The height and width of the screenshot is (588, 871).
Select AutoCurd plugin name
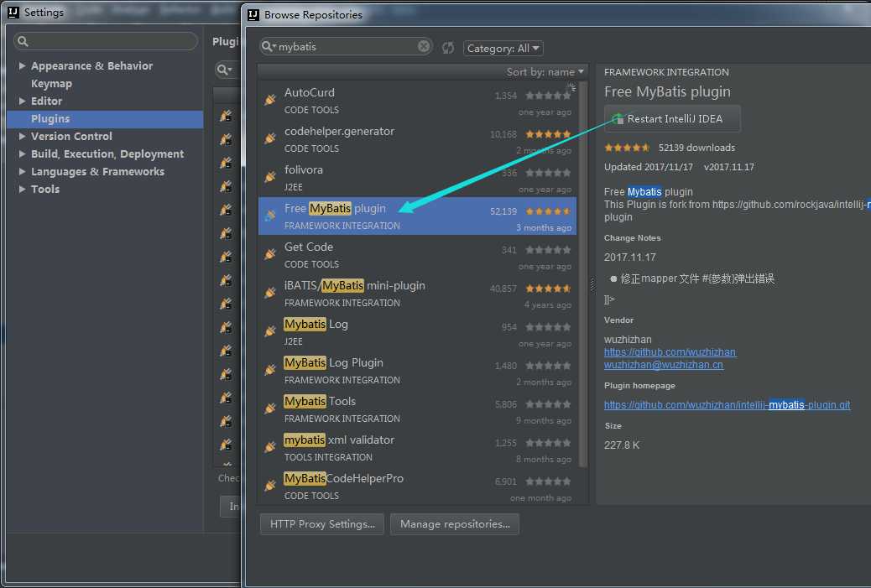click(310, 93)
